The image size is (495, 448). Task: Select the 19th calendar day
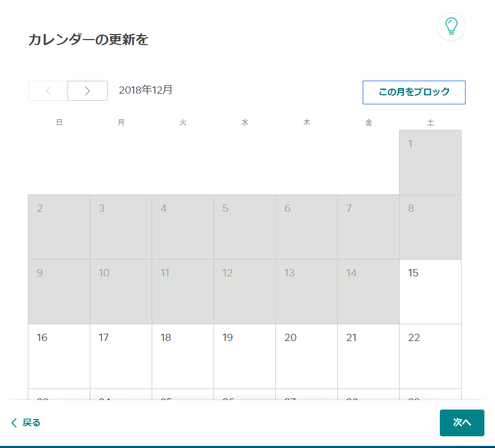(245, 356)
